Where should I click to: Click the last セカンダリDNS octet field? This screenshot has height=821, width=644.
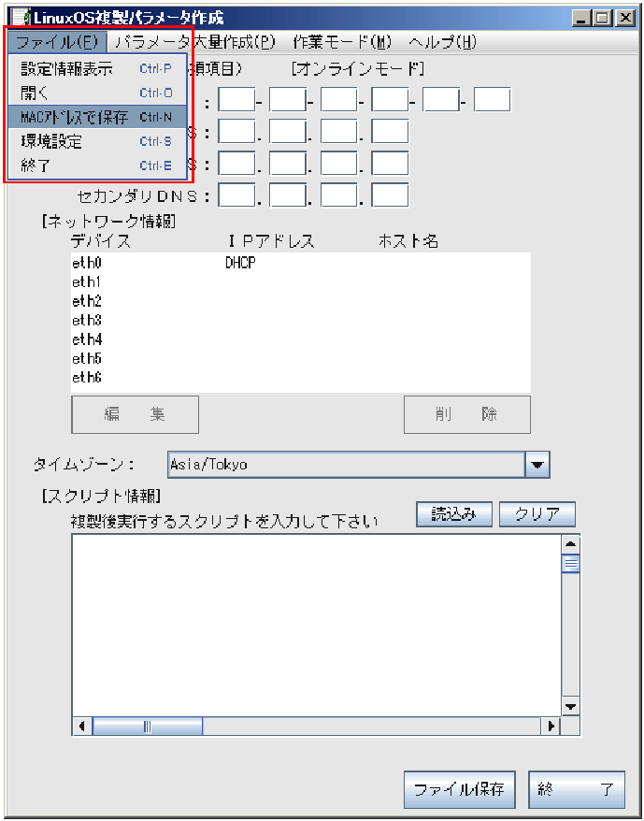tap(390, 195)
